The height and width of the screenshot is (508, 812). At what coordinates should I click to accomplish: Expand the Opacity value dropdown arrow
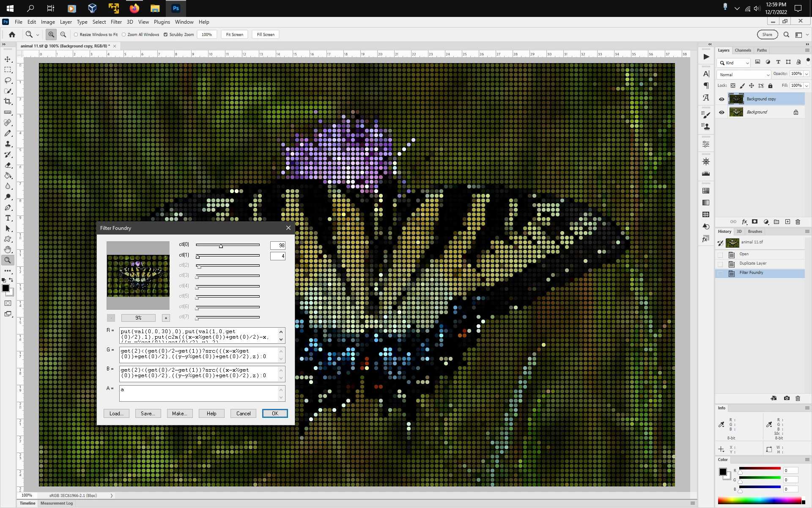(807, 74)
